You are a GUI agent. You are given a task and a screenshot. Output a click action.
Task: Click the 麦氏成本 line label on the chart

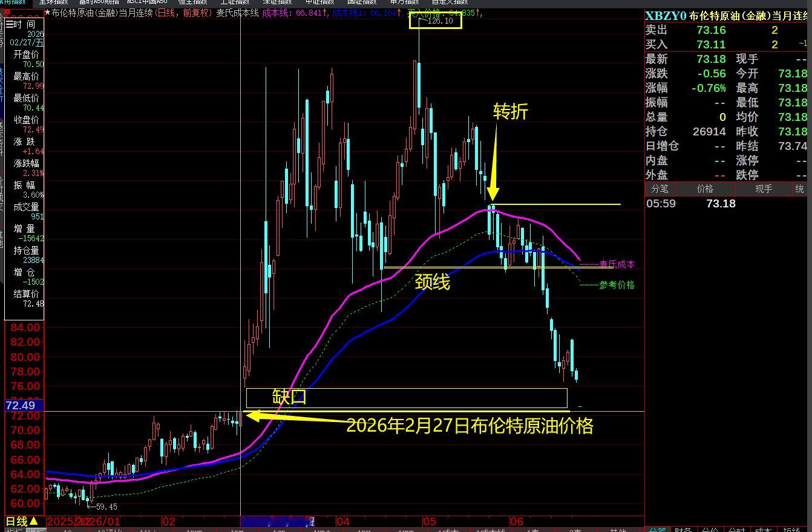[617, 264]
